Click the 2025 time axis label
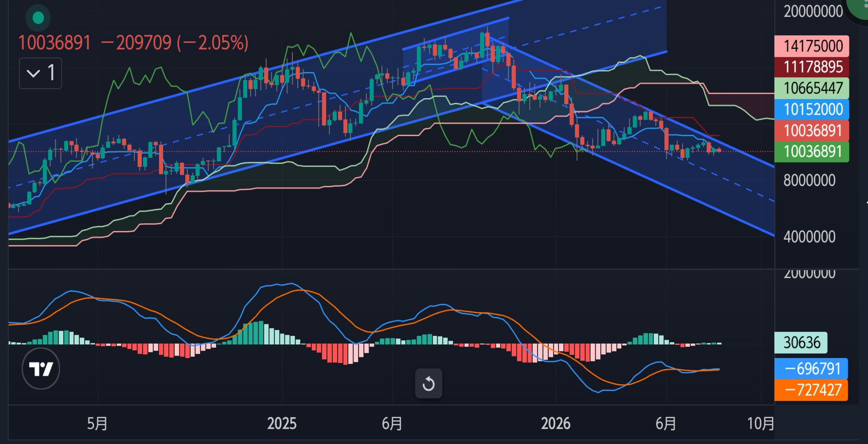Image resolution: width=868 pixels, height=444 pixels. pos(282,424)
